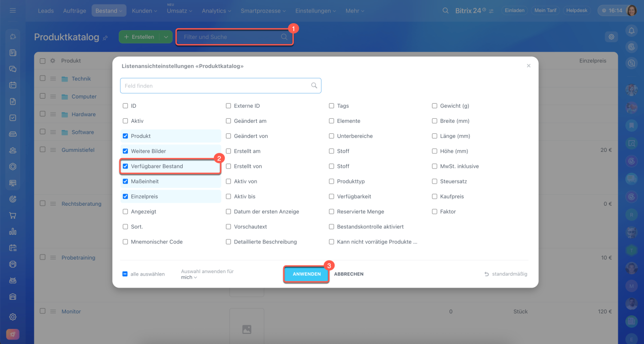This screenshot has width=644, height=344.
Task: Close the Listenansichteinstellungen dialog
Action: tap(528, 66)
